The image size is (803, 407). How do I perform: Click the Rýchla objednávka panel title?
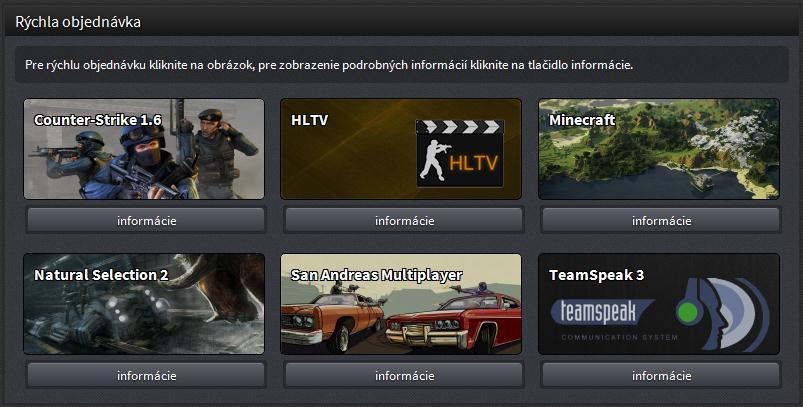pos(78,22)
